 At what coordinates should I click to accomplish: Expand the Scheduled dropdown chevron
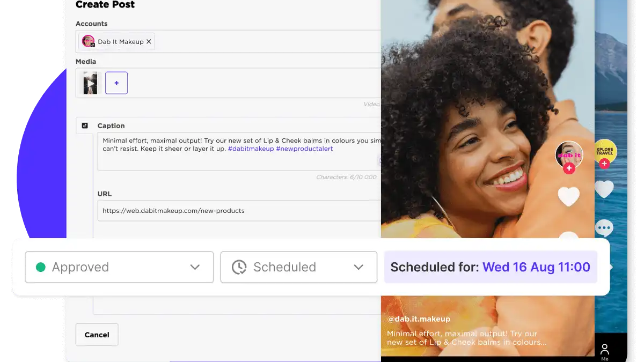[358, 267]
